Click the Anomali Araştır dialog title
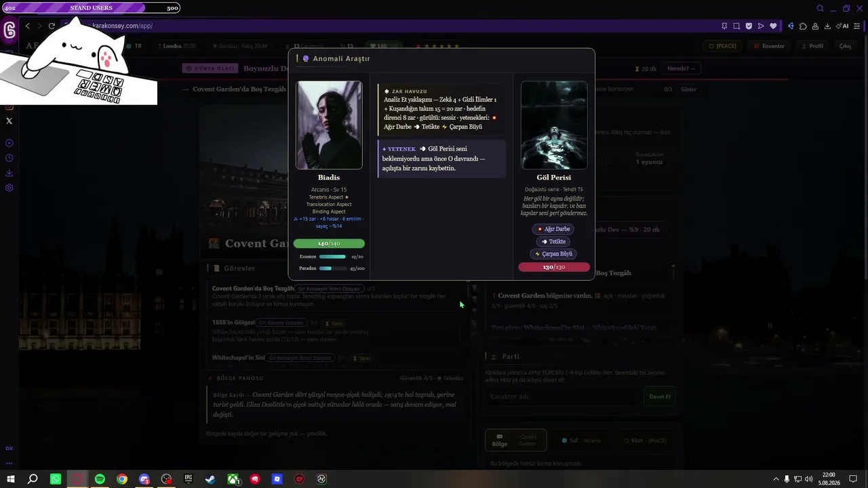868x488 pixels. pos(341,59)
